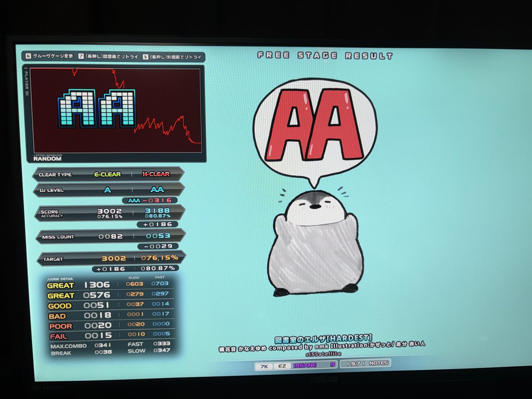532x399 pixels.
Task: Click the total SLOW value 0347
Action: coord(162,351)
